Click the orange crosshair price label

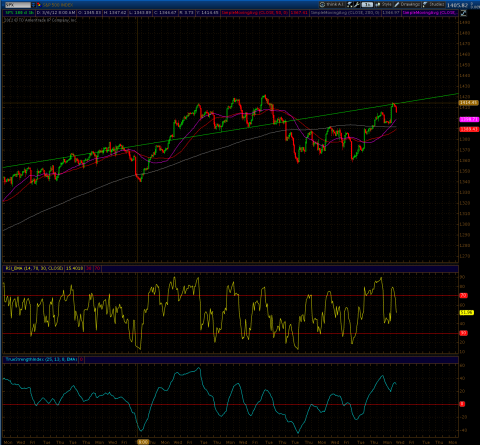pyautogui.click(x=469, y=103)
